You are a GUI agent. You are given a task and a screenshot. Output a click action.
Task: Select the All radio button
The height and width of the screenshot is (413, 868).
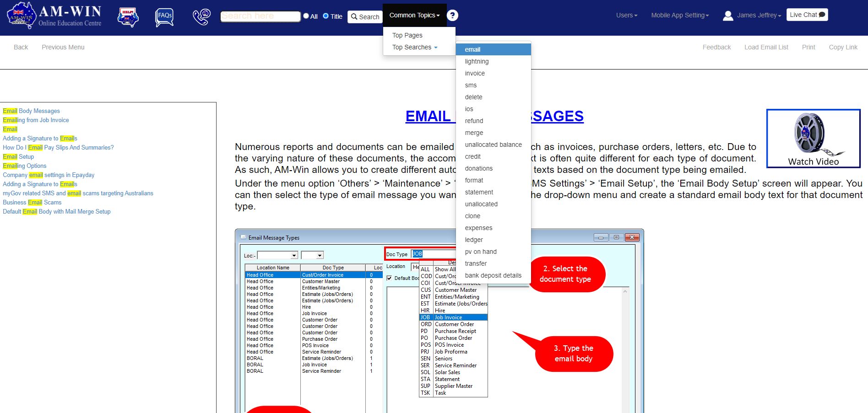pos(306,16)
